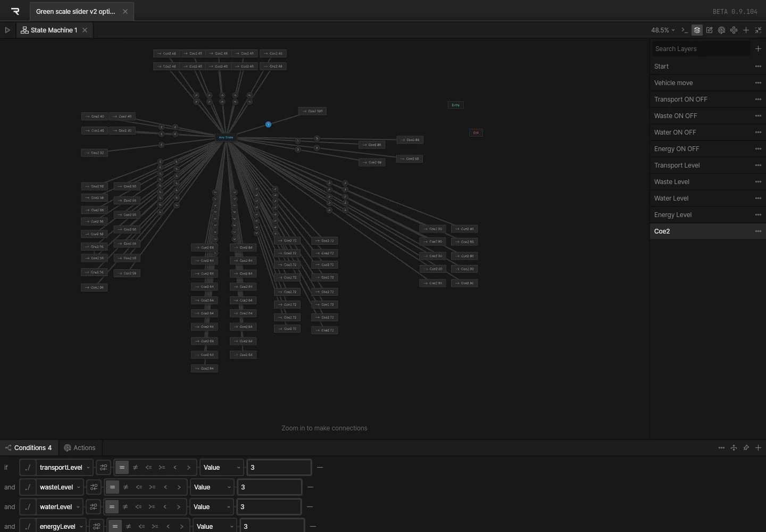Remove the transportLevel condition

320,468
